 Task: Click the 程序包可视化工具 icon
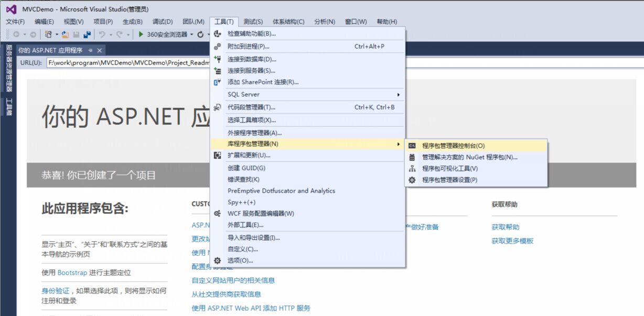point(412,168)
